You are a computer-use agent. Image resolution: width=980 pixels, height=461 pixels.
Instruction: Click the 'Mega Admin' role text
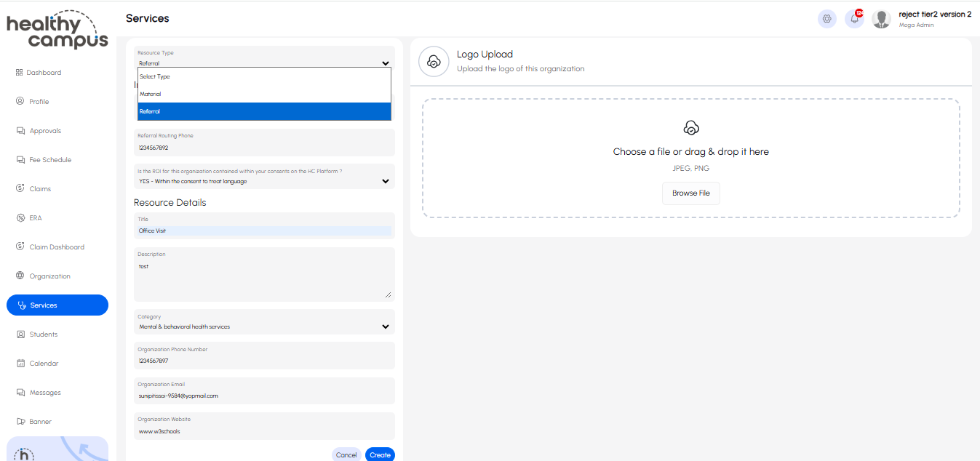click(x=917, y=25)
